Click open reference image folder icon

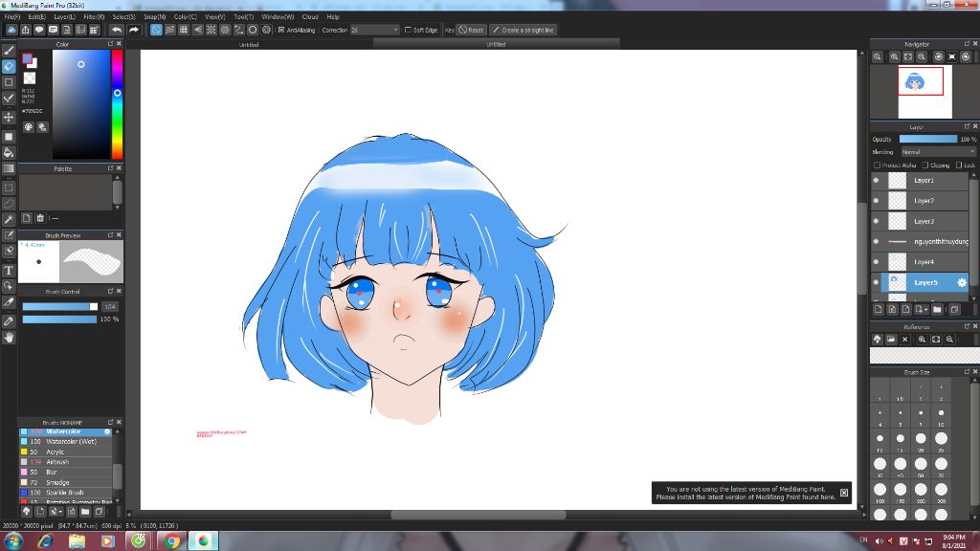click(891, 340)
